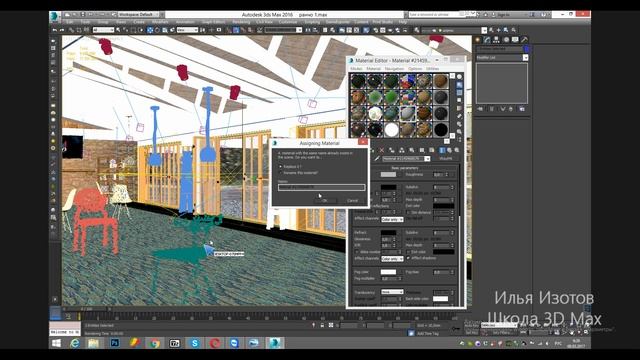Toggle the refraction Exit color checkbox

(x=409, y=252)
